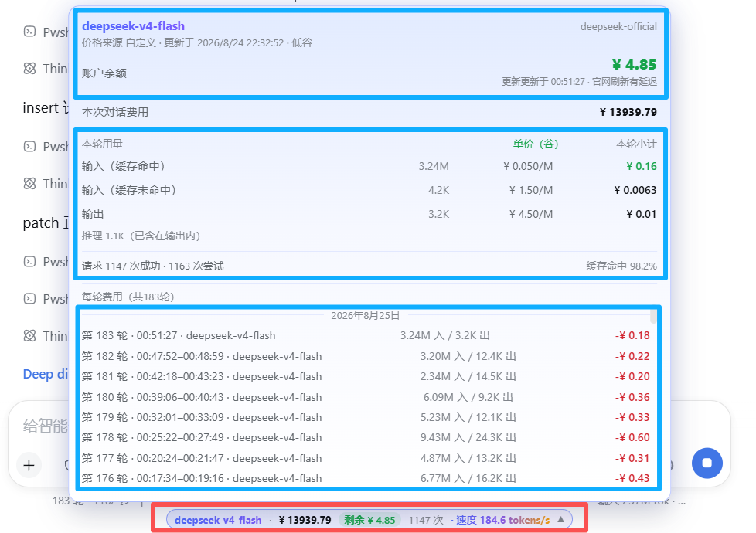Click the 推理 1.1K reasoning tokens note
This screenshot has height=533, width=756.
click(141, 236)
